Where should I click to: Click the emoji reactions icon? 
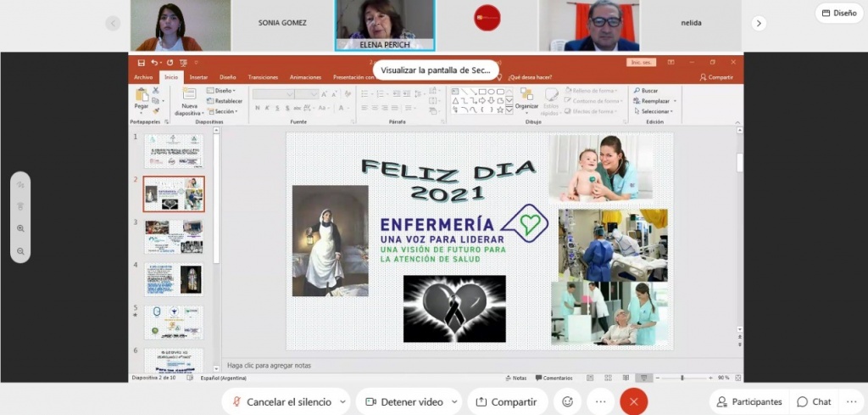point(567,401)
